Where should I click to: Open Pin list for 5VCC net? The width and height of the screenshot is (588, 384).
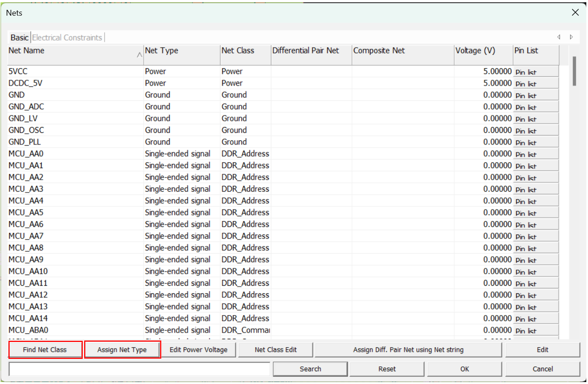[535, 72]
